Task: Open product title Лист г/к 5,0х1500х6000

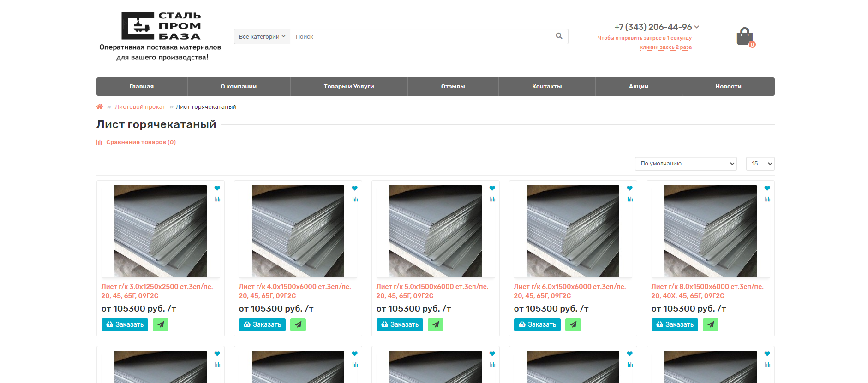Action: (x=432, y=291)
